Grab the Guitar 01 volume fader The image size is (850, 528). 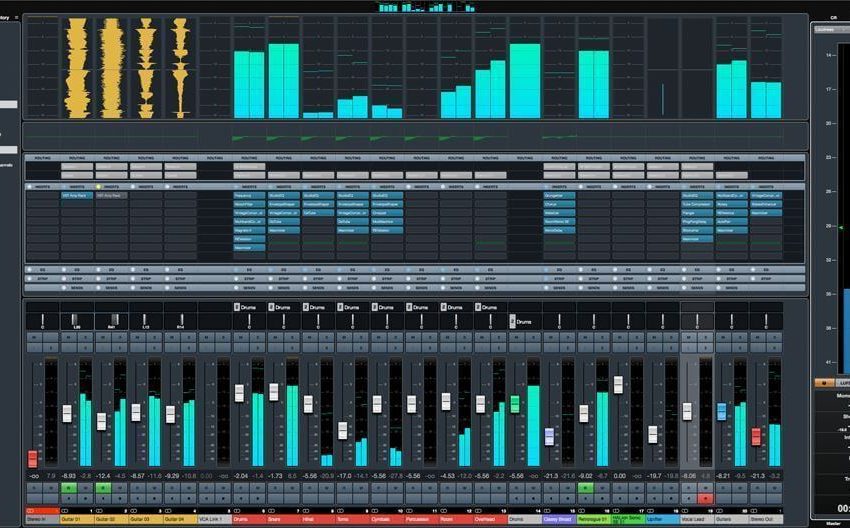(x=67, y=413)
